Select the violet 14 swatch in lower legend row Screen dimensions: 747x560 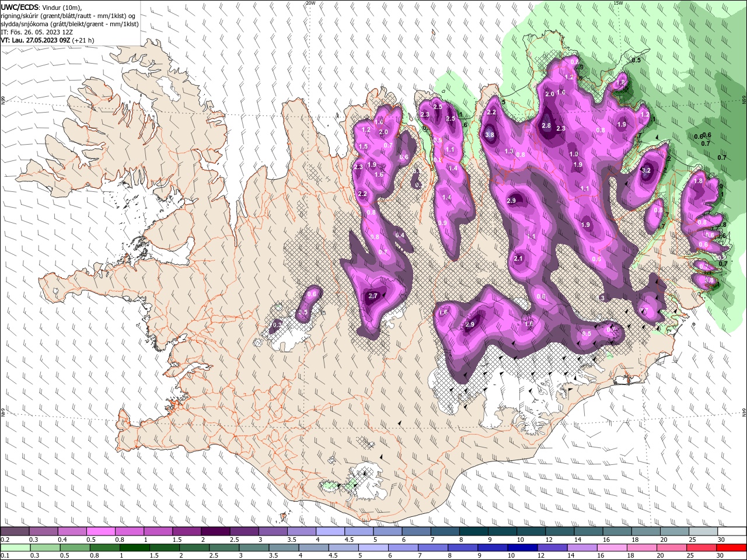581,547
